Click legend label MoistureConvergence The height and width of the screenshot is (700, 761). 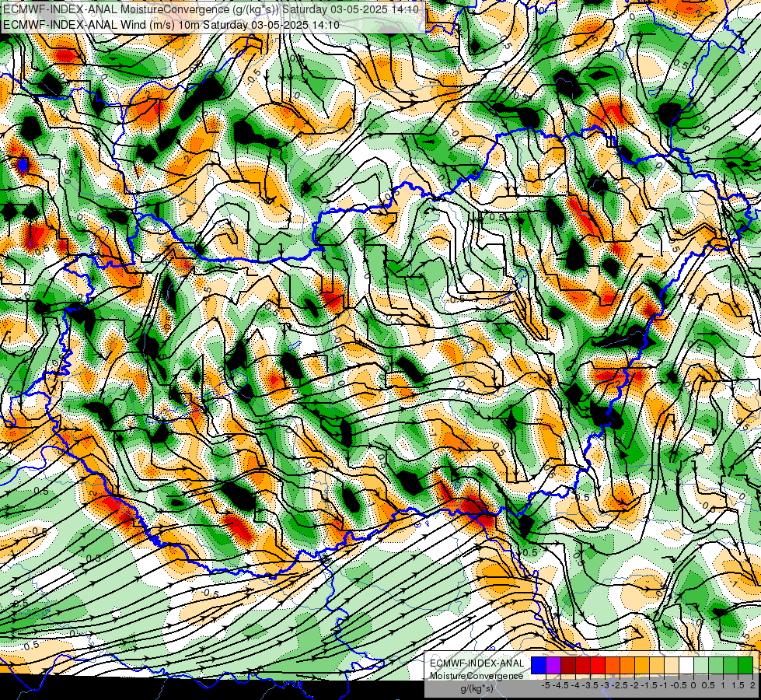coord(476,676)
